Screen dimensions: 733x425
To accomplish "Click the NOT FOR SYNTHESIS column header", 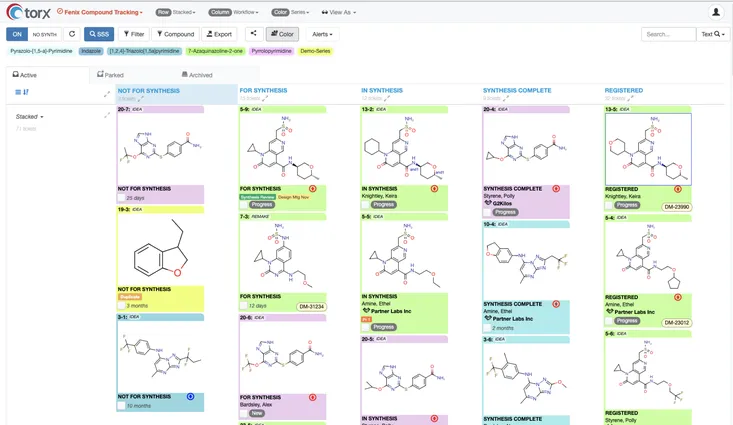I will (149, 91).
